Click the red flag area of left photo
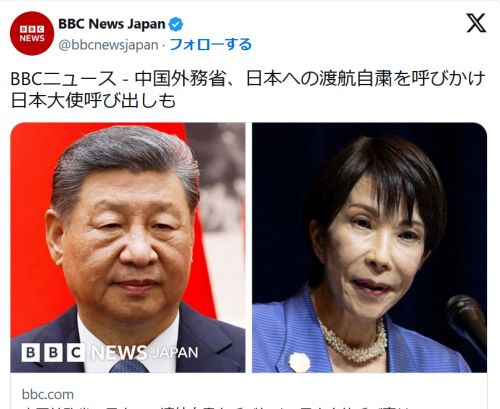The width and height of the screenshot is (500, 409). click(x=32, y=217)
